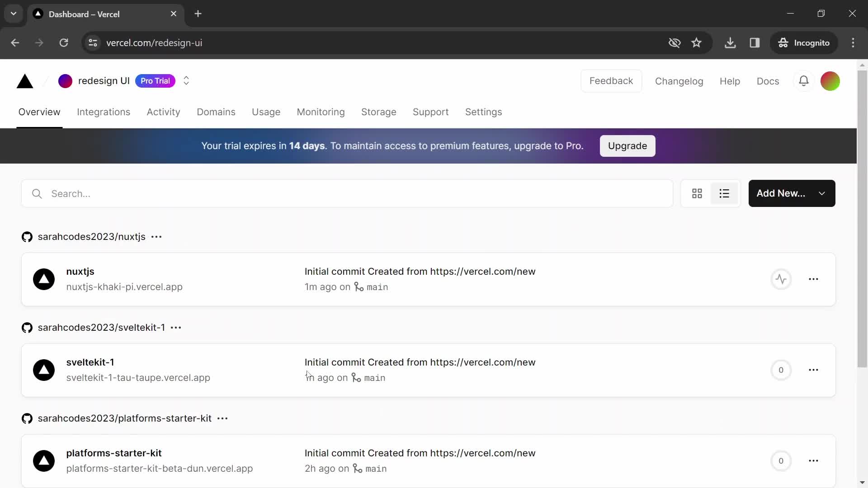
Task: Click the Vercel triangle logo
Action: [25, 81]
